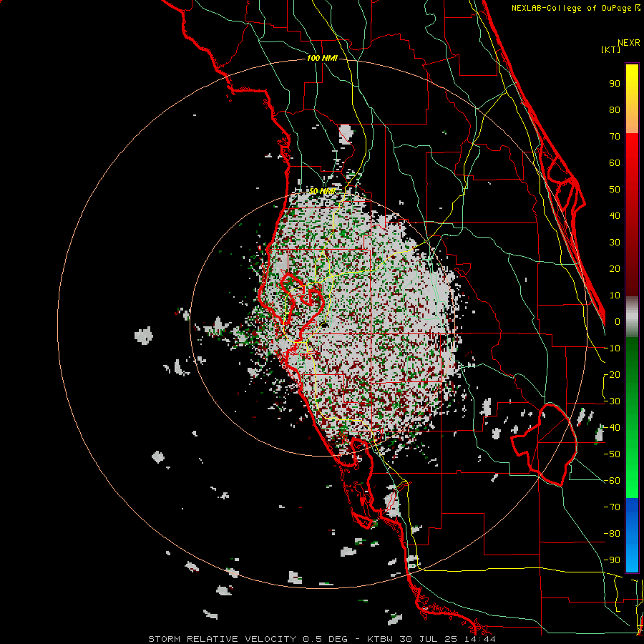Viewport: 644px width, 644px height.
Task: Click the -90 value on the velocity scale
Action: click(x=612, y=560)
